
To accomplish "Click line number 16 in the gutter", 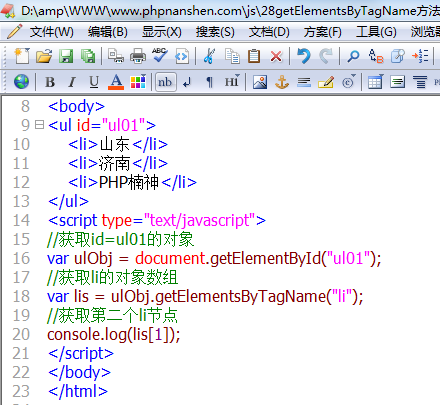I will point(21,258).
